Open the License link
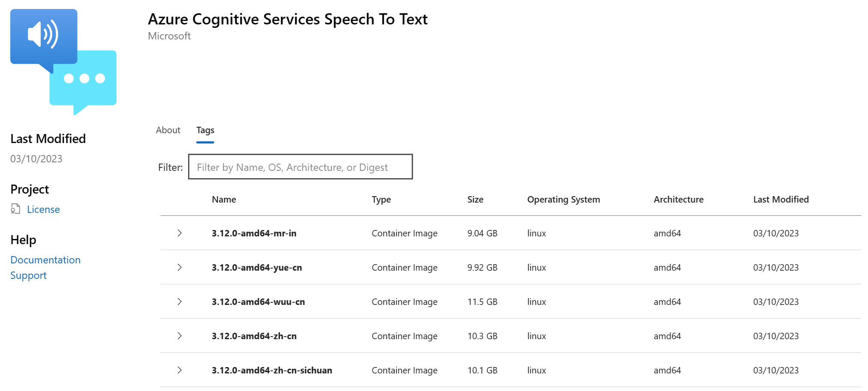Viewport: 868px width, 391px height. (x=43, y=209)
